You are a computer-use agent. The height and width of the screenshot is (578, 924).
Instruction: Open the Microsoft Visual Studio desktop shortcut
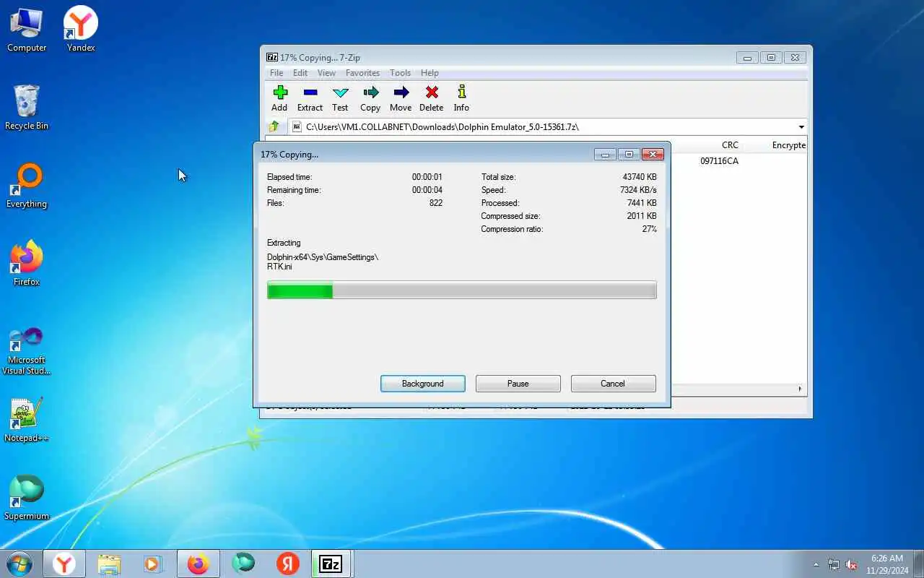tap(27, 350)
